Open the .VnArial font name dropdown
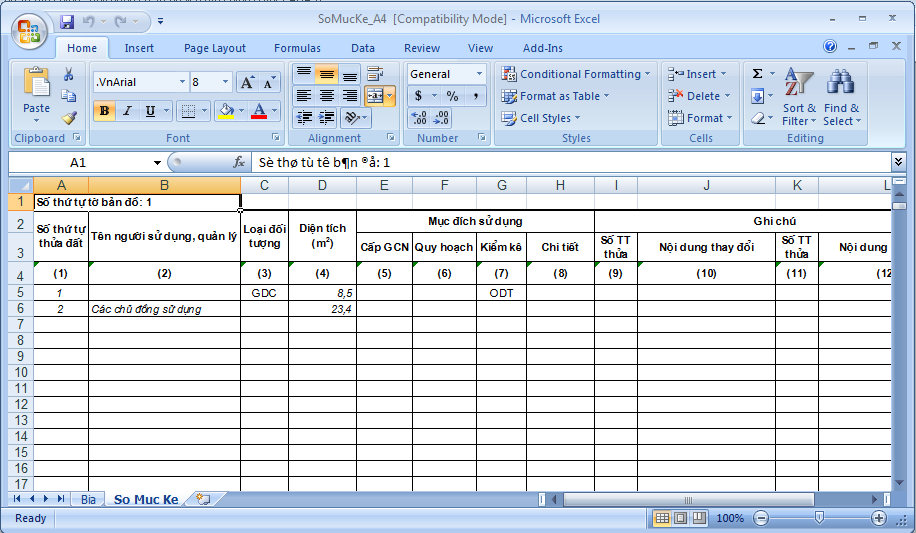 tap(182, 82)
